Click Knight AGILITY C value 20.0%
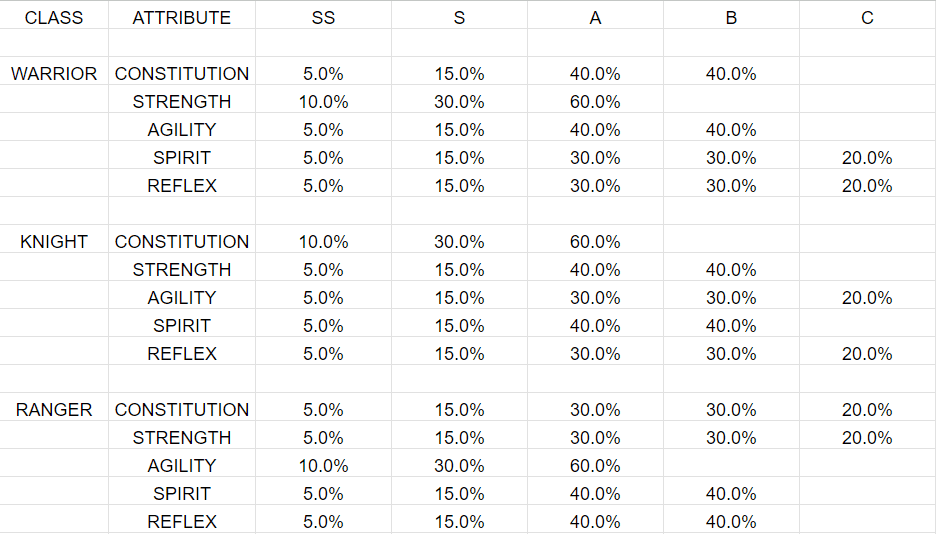Screen dimensions: 936x534 pyautogui.click(x=867, y=298)
